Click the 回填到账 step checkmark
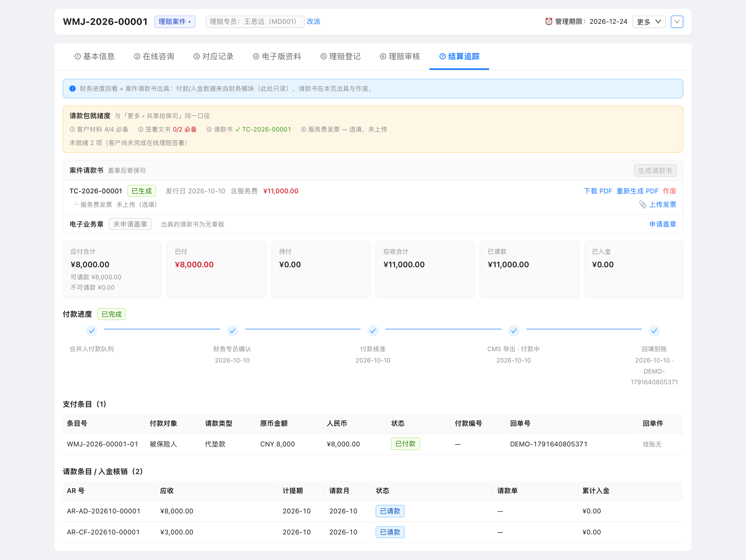This screenshot has width=746, height=560. pyautogui.click(x=654, y=331)
